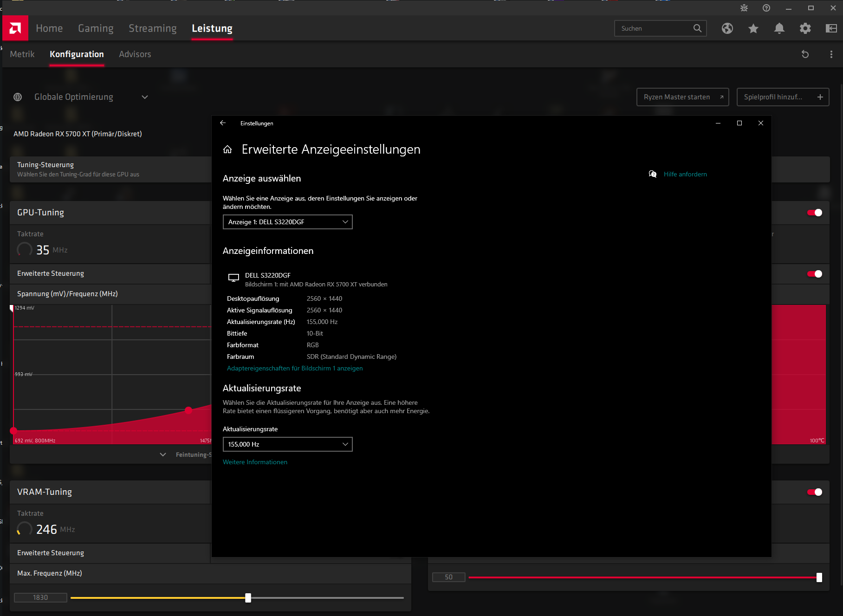Screen dimensions: 843x616
Task: Expand the Globale Optimierung dropdown
Action: [145, 97]
